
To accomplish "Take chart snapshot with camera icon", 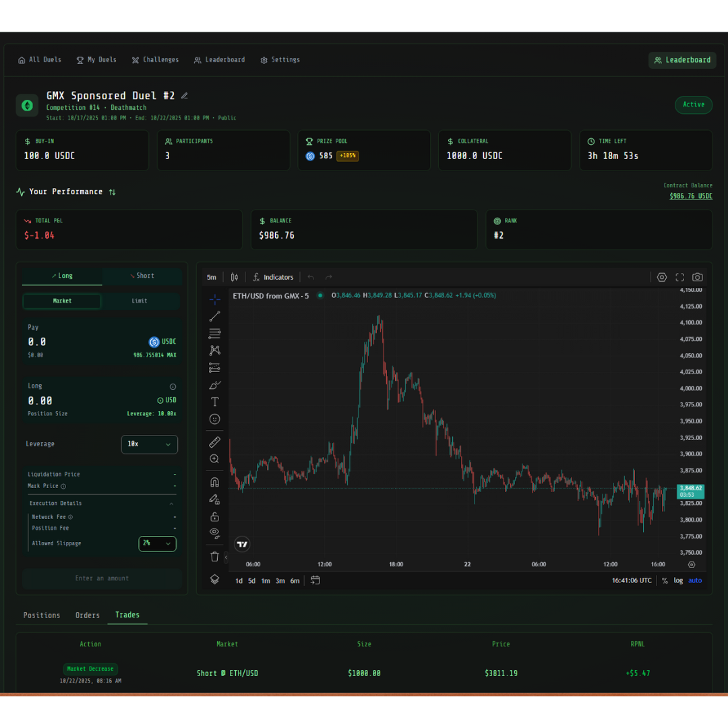I will click(x=697, y=277).
